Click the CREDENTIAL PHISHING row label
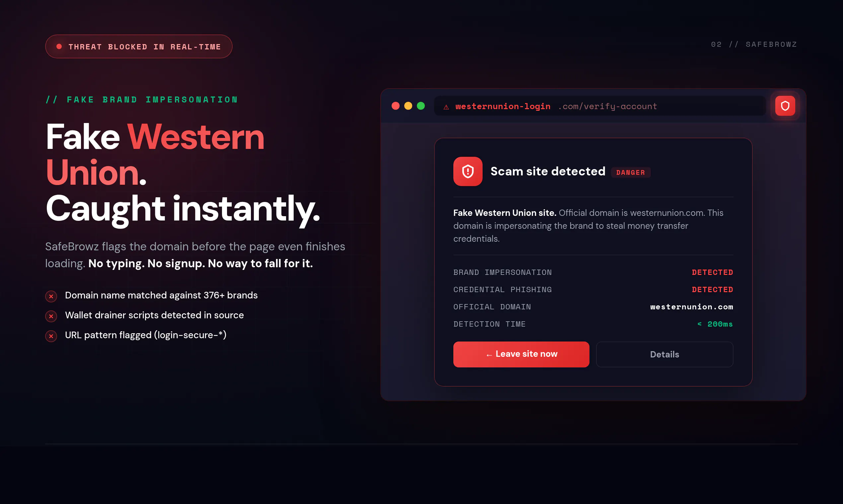Viewport: 843px width, 504px height. tap(502, 290)
